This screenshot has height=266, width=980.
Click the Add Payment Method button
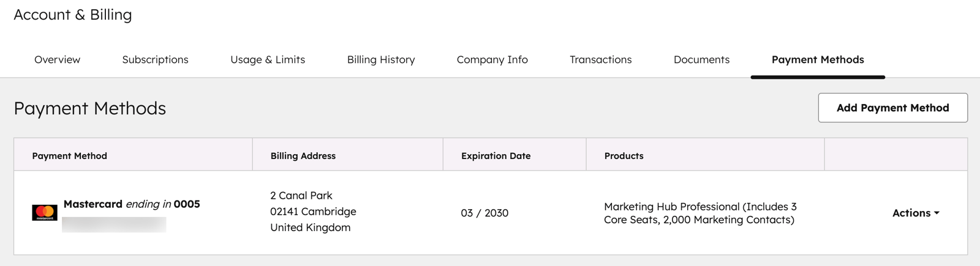pyautogui.click(x=892, y=108)
